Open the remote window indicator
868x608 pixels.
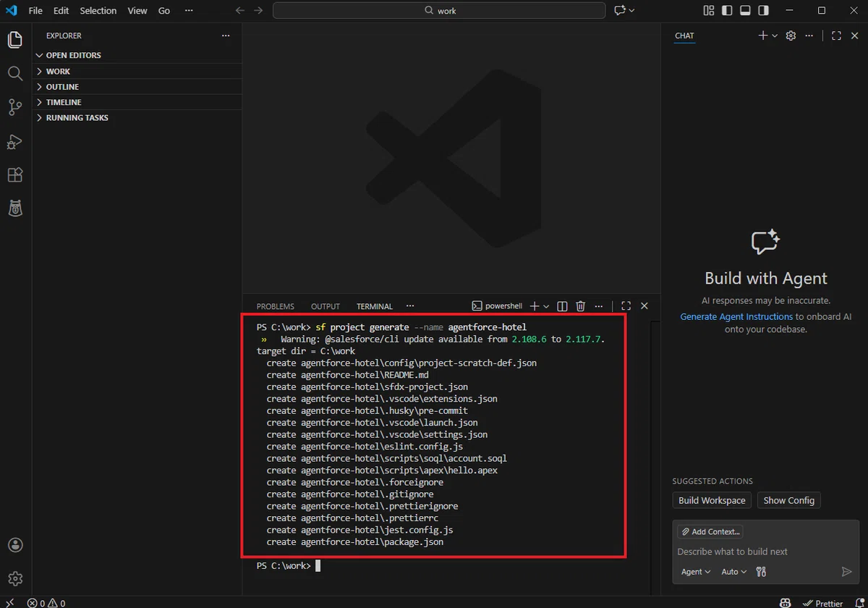click(x=9, y=602)
